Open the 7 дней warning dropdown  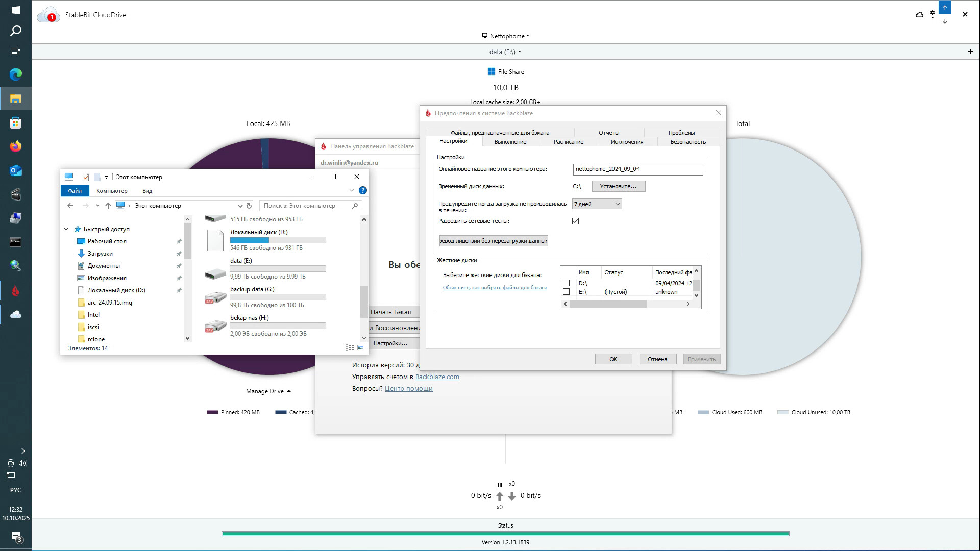(597, 204)
